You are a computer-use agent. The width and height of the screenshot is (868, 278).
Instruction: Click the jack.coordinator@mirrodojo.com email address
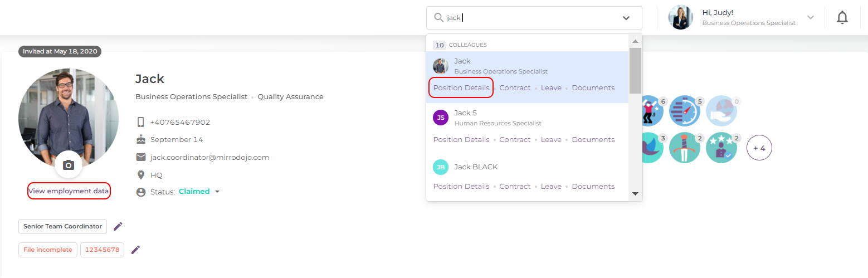point(209,157)
